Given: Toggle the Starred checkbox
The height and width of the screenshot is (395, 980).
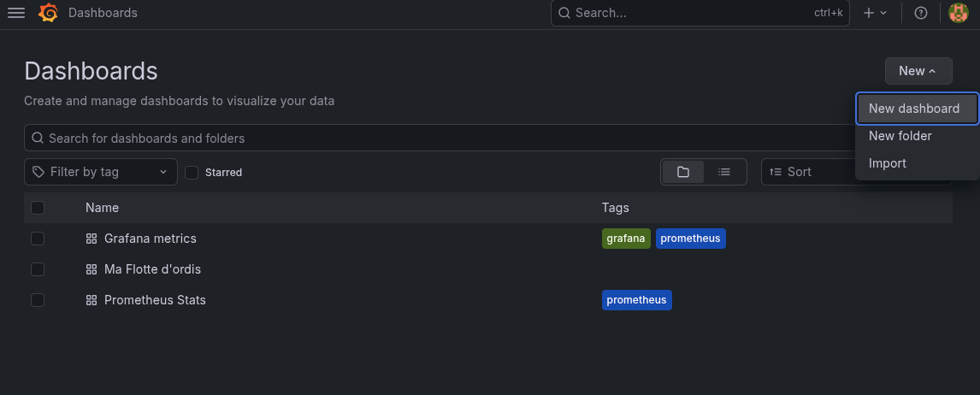Looking at the screenshot, I should click(x=192, y=173).
